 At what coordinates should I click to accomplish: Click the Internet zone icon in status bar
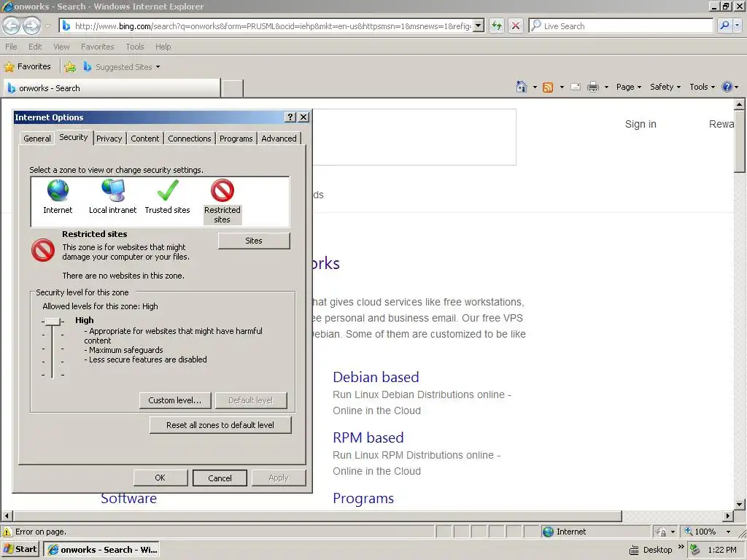point(549,532)
